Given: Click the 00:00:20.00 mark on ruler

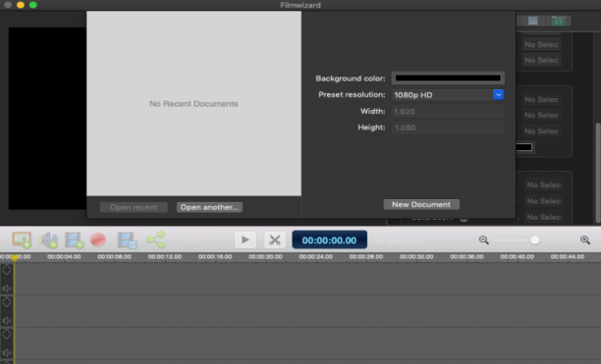Looking at the screenshot, I should click(x=265, y=256).
